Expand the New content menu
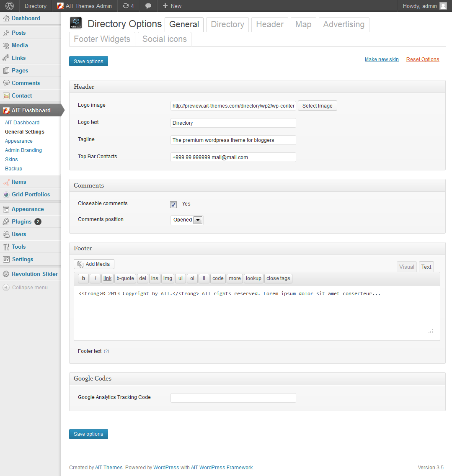 [x=172, y=6]
